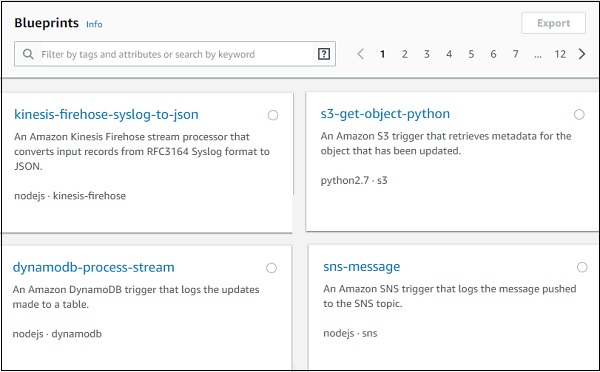Choose the dynamodb-process-stream radio button
This screenshot has width=600, height=372.
click(271, 268)
